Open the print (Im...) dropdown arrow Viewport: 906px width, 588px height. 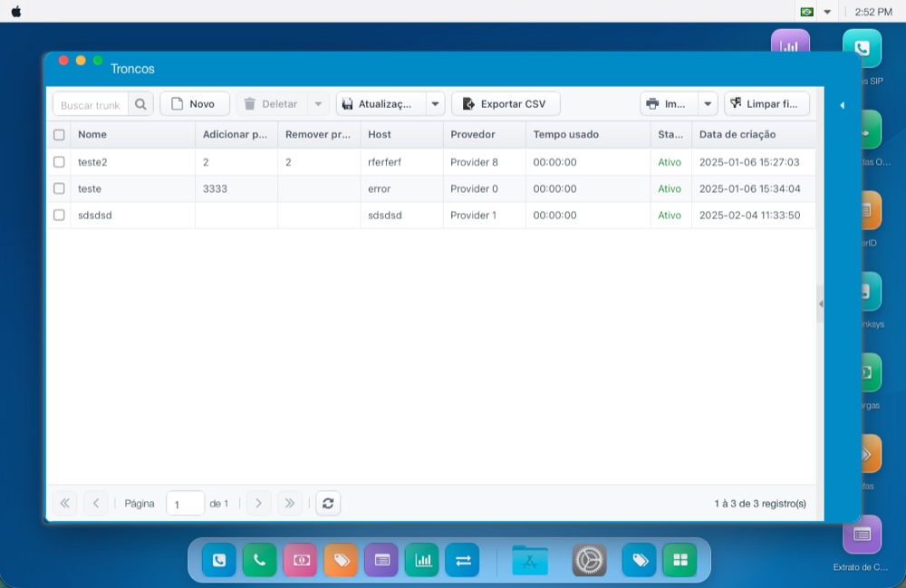point(708,104)
